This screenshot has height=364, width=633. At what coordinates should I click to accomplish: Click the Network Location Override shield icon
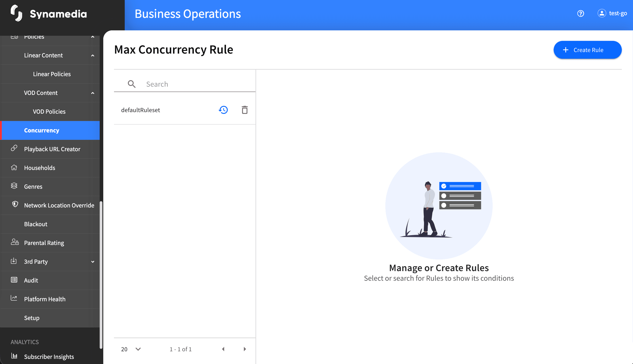pyautogui.click(x=15, y=204)
